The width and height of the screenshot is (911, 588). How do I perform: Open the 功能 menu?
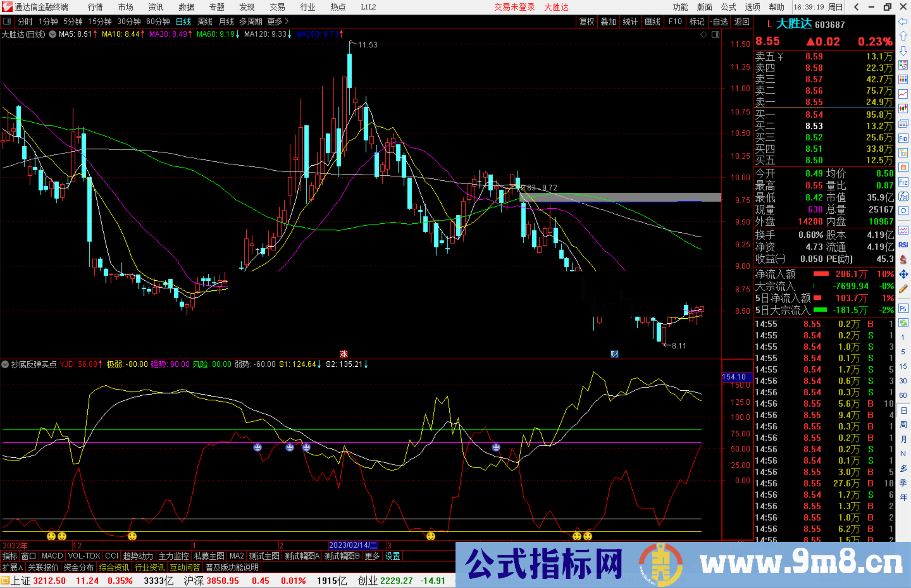(680, 7)
